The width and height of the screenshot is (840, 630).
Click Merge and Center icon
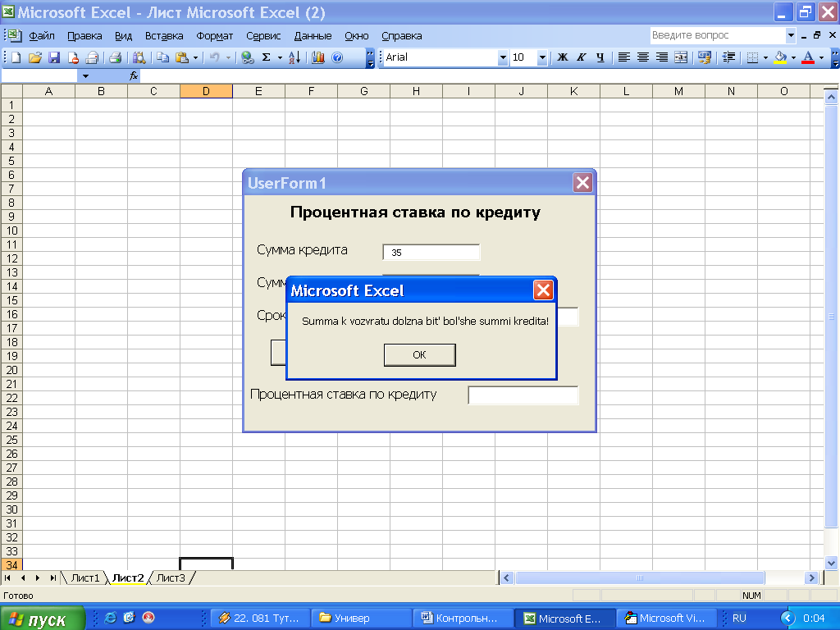point(681,57)
